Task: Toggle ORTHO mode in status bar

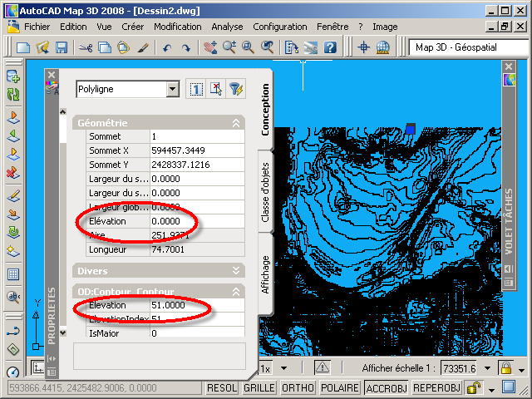Action: pyautogui.click(x=298, y=388)
